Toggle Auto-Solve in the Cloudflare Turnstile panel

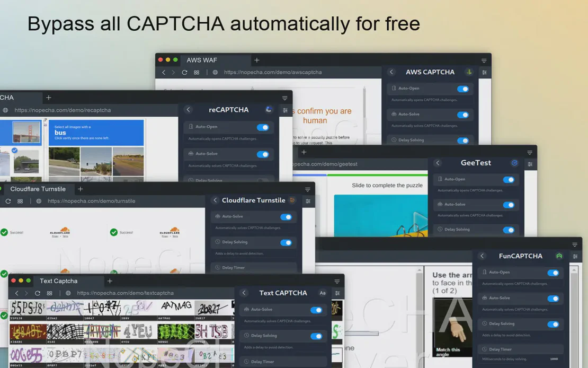[287, 216]
